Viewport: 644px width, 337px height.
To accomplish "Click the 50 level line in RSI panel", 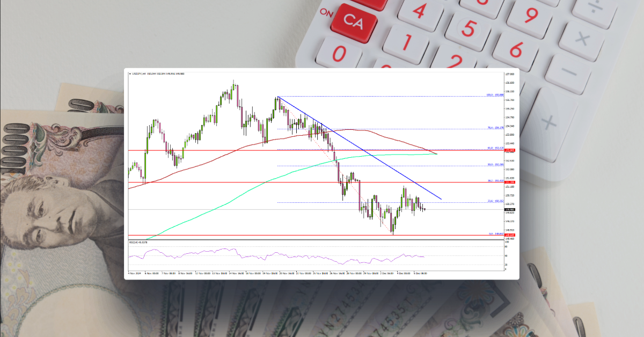I will 322,256.
